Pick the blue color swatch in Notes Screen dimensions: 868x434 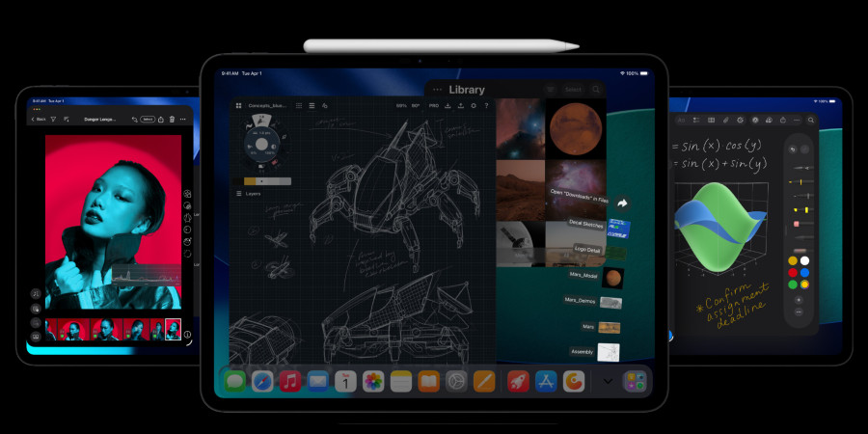click(804, 272)
